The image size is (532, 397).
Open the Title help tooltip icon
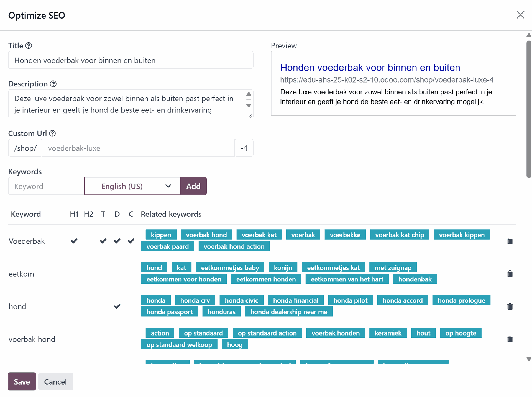(x=29, y=45)
